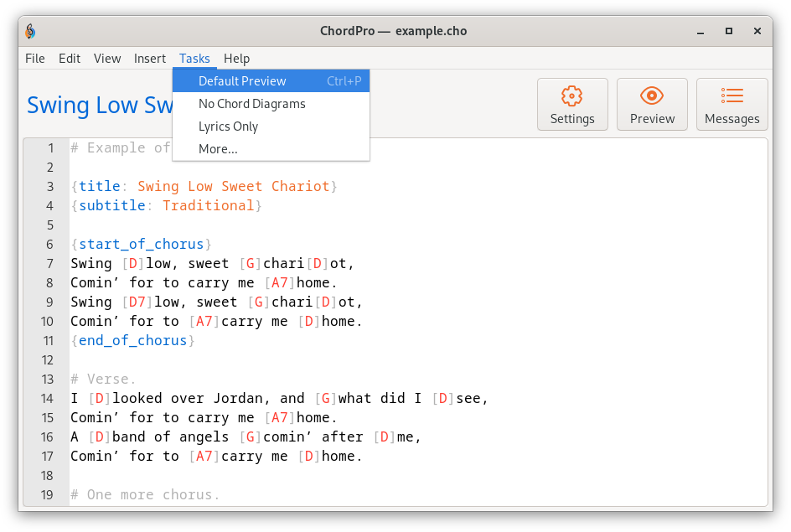Click the ChordPro app icon in title bar
The width and height of the screenshot is (791, 532).
coord(30,31)
